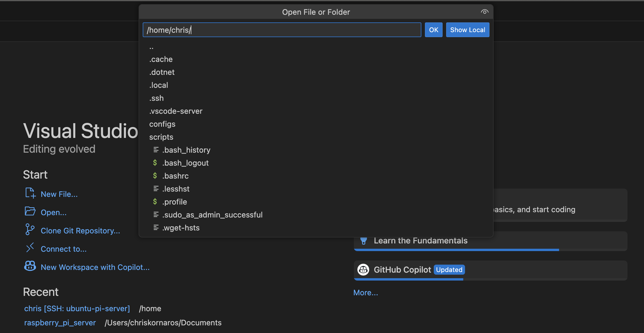
Task: Choose the .sudo_as_admin_successful file
Action: click(212, 215)
